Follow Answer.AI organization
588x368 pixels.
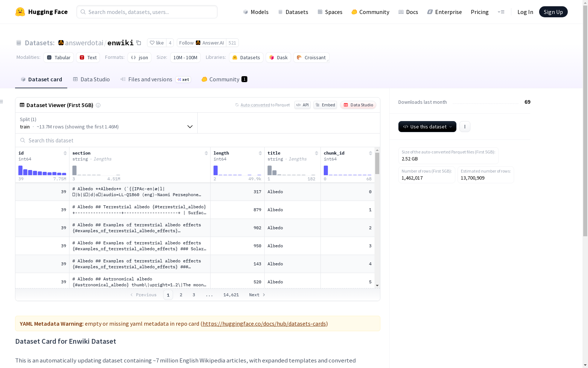[201, 43]
